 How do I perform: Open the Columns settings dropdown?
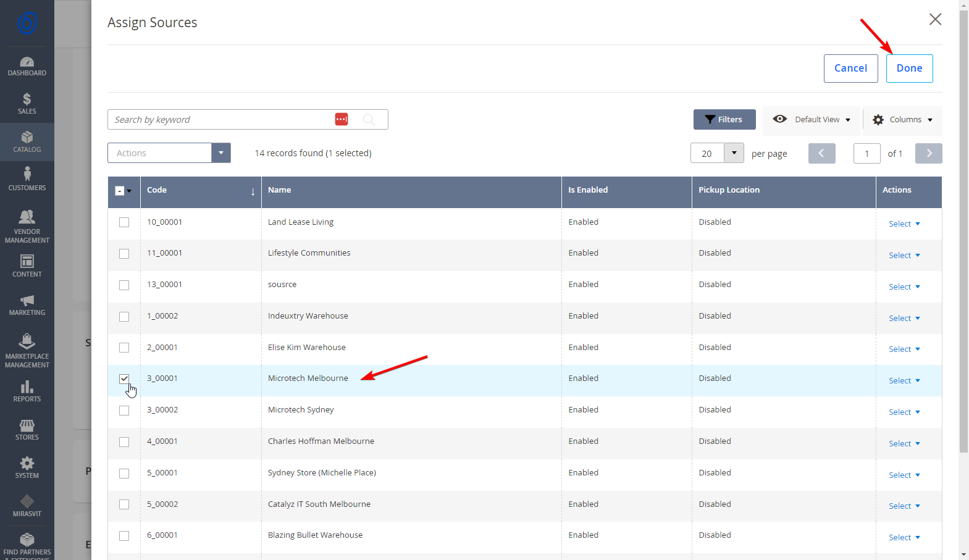point(902,120)
